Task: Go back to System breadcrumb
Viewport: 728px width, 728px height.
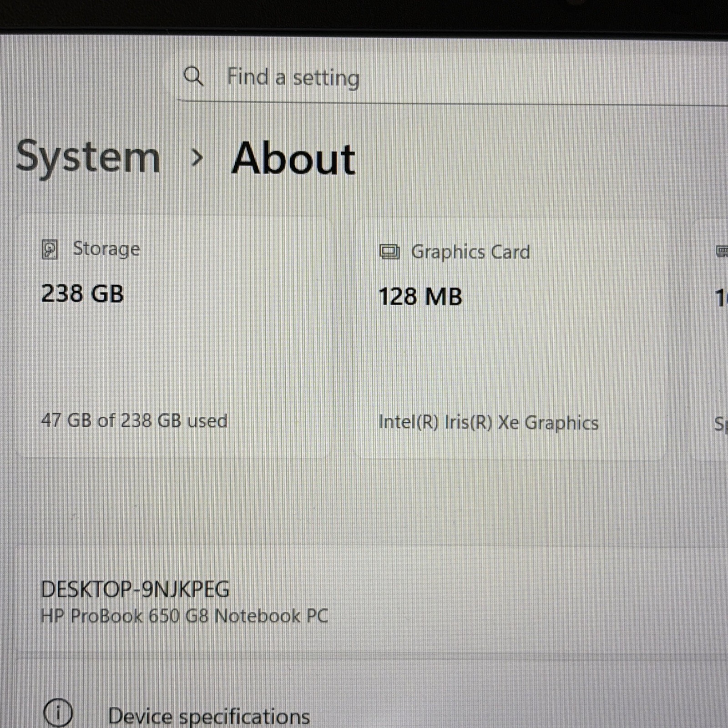Action: click(x=88, y=157)
